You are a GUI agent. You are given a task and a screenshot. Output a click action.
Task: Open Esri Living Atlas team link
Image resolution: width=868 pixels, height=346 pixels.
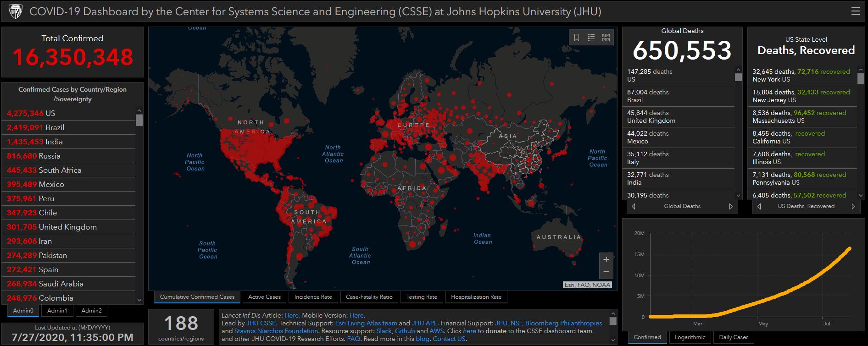click(366, 323)
